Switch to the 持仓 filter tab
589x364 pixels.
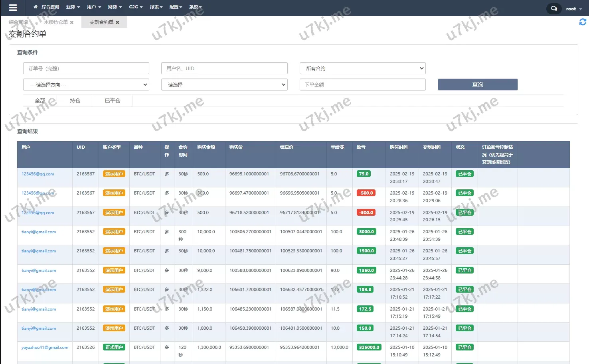point(75,101)
